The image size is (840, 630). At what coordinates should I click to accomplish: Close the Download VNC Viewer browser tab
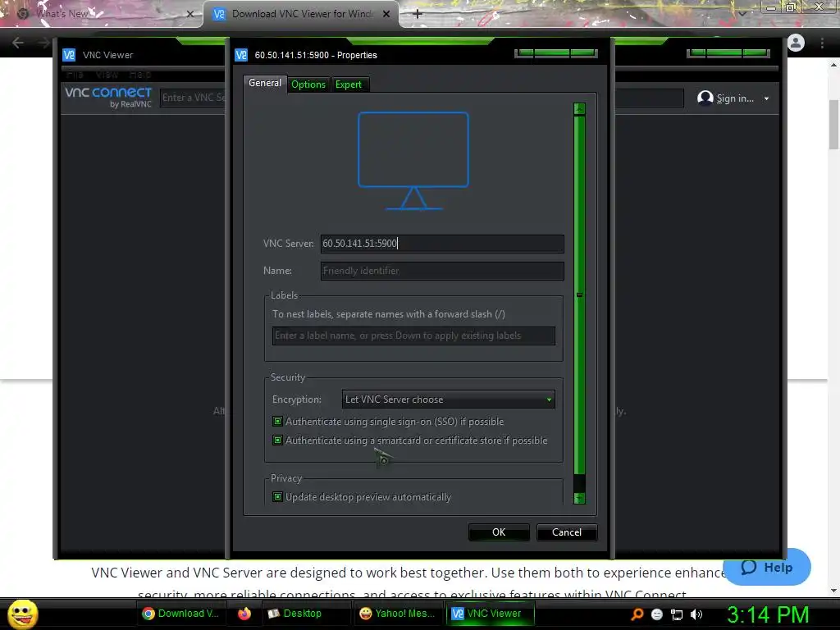pyautogui.click(x=386, y=14)
